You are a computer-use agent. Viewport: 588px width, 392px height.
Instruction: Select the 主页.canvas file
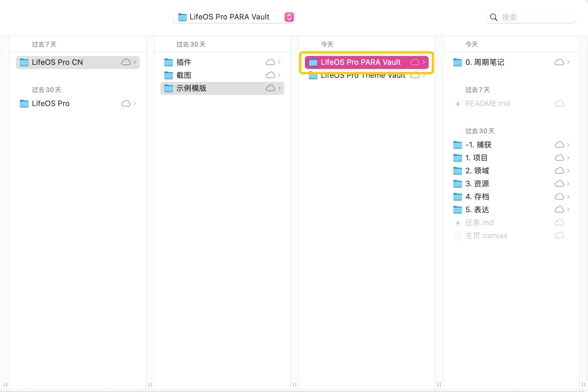click(486, 235)
